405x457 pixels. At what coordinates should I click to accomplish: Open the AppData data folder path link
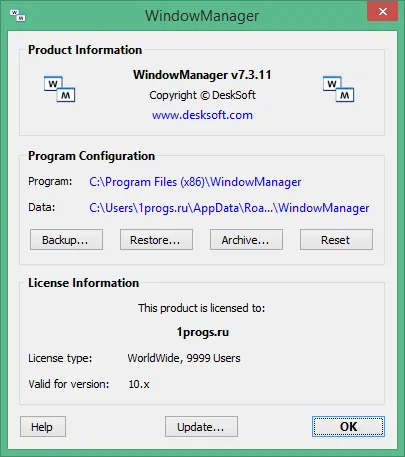[229, 208]
